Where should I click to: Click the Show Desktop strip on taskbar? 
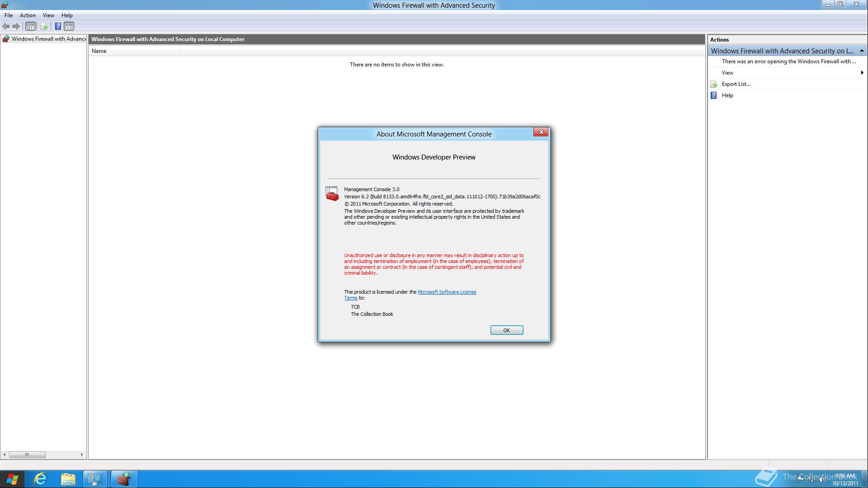click(x=864, y=479)
